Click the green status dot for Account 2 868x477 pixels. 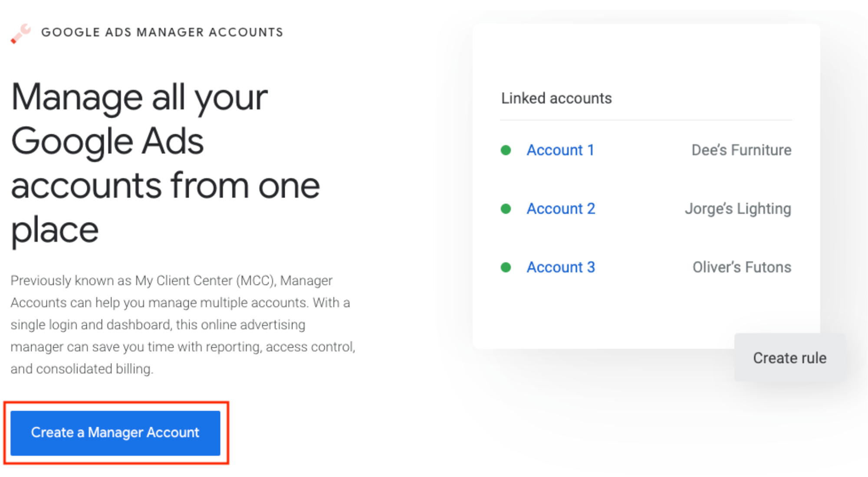[506, 209]
